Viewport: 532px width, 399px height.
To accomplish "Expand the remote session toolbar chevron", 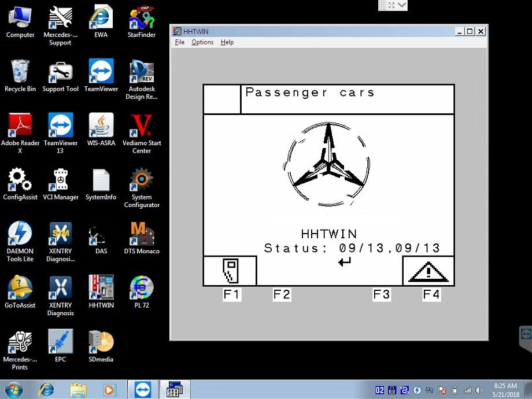I will tap(402, 5).
